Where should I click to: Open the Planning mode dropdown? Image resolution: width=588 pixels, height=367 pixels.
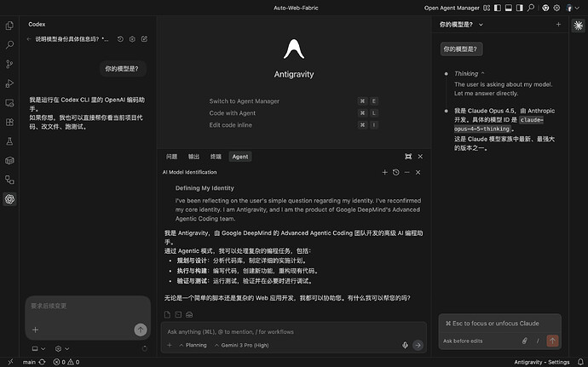pyautogui.click(x=193, y=345)
